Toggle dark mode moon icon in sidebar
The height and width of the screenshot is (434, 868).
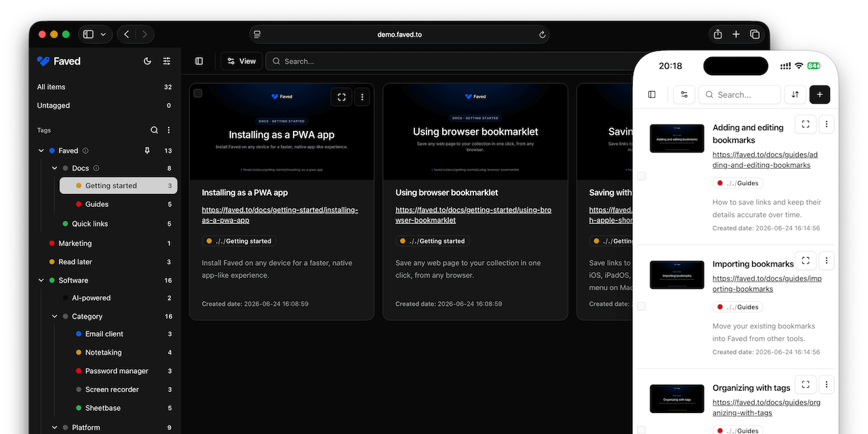[148, 61]
